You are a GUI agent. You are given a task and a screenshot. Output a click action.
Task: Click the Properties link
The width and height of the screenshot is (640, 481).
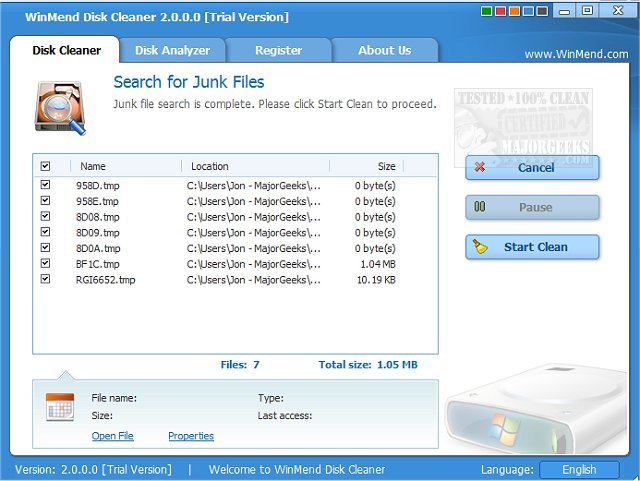(x=191, y=436)
